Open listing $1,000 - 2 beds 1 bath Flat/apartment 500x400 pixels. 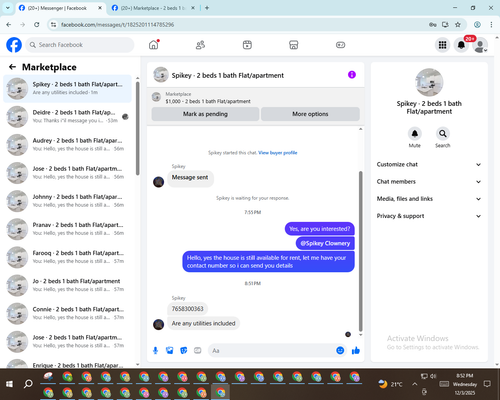click(208, 101)
